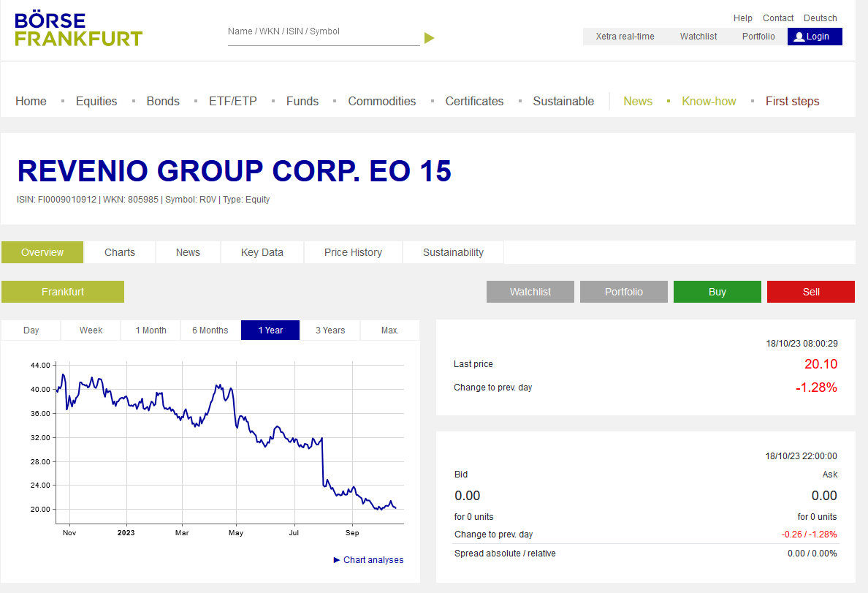This screenshot has height=593, width=868.
Task: Click the grey Portfolio button
Action: pos(624,292)
